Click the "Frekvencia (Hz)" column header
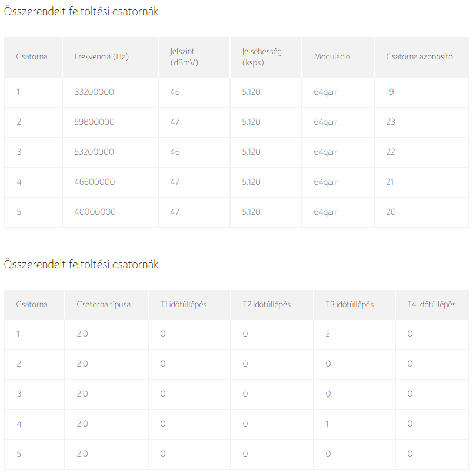Screen dimensions: 473x476 pos(101,57)
